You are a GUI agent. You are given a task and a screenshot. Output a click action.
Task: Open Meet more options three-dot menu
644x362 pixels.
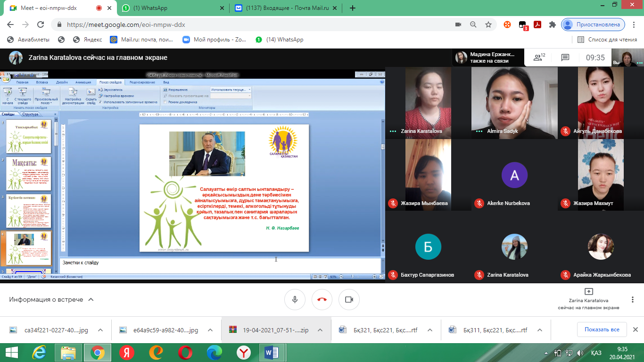pyautogui.click(x=633, y=300)
